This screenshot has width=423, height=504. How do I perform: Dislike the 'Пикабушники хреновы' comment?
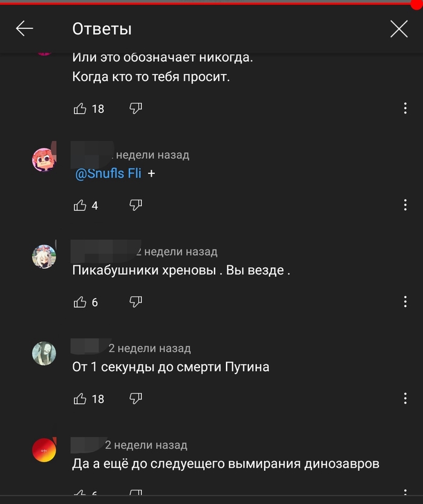135,302
